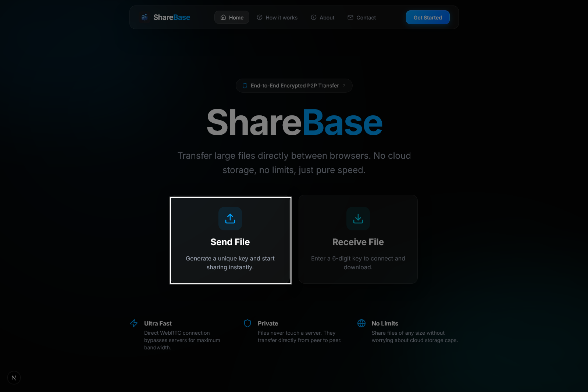
Task: Click the large ShareBase hero heading
Action: pyautogui.click(x=294, y=122)
